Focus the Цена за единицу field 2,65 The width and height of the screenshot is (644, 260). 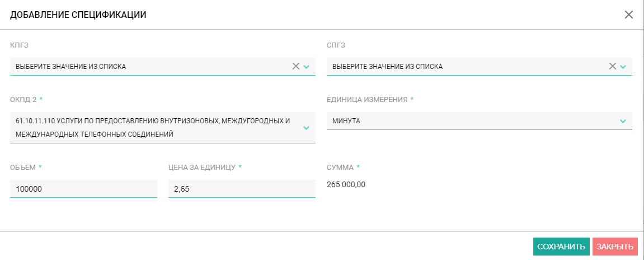pos(242,189)
